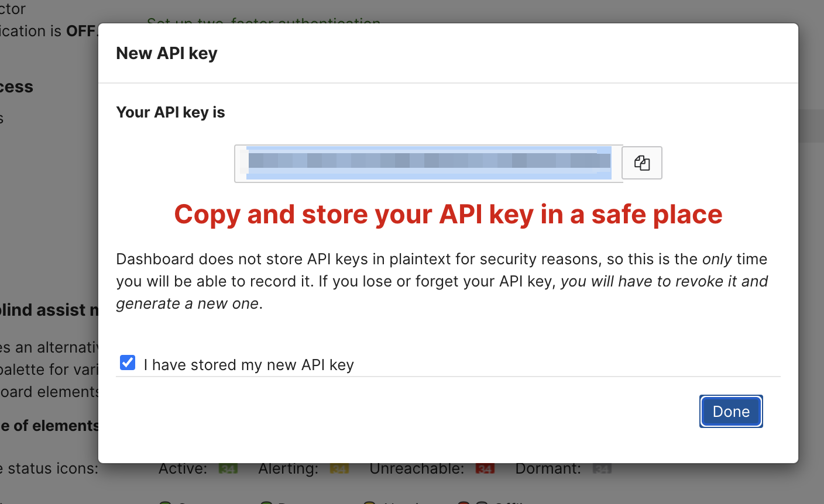Click the red Unreachable status icon
Image resolution: width=824 pixels, height=504 pixels.
[485, 468]
